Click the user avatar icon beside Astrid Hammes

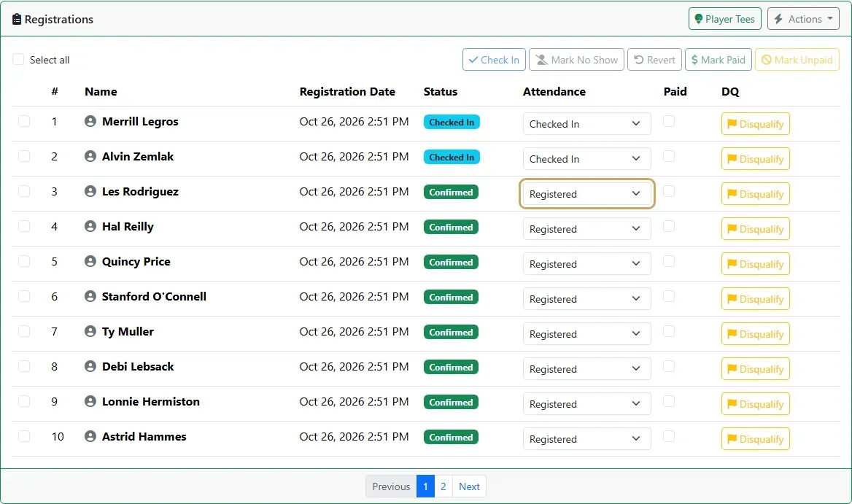pos(90,437)
